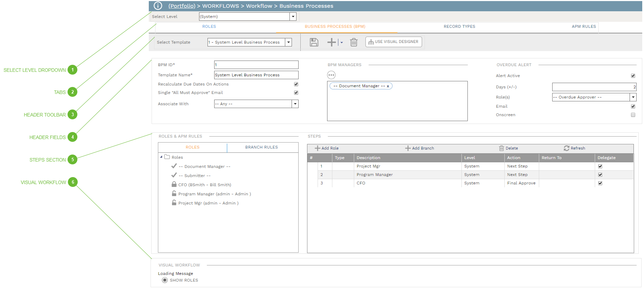The width and height of the screenshot is (644, 289).
Task: Select the Roles sub-tab in Roles & APM Rules
Action: (192, 147)
